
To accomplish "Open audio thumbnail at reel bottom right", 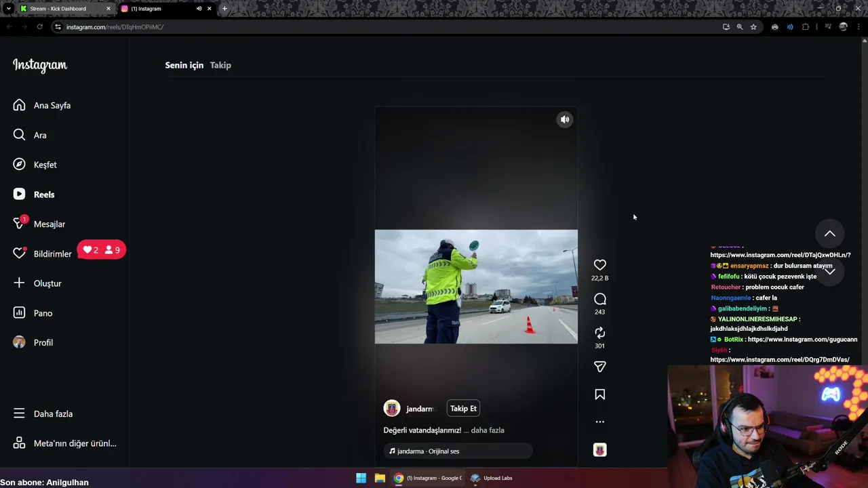I will pyautogui.click(x=600, y=450).
